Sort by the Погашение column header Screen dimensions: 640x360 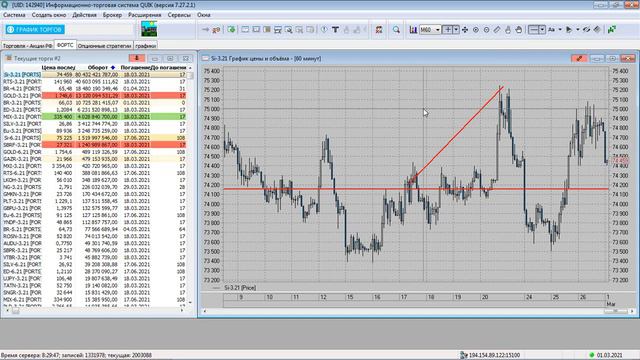(x=135, y=67)
